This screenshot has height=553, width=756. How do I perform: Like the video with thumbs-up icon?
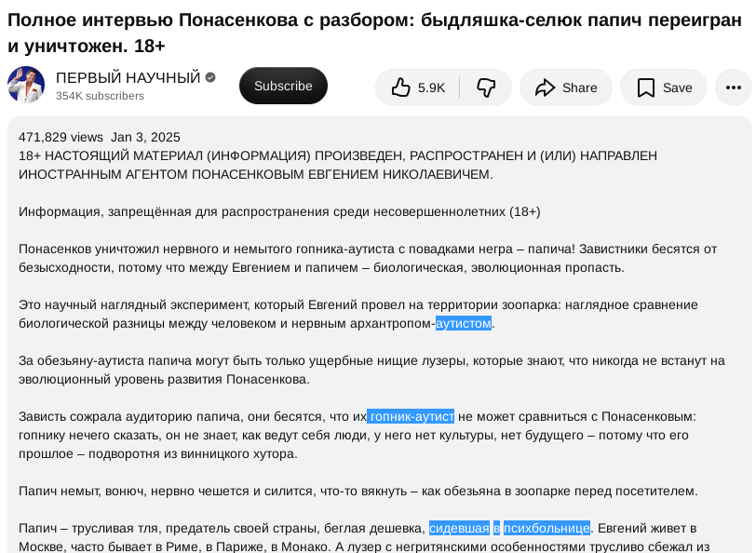tap(400, 88)
